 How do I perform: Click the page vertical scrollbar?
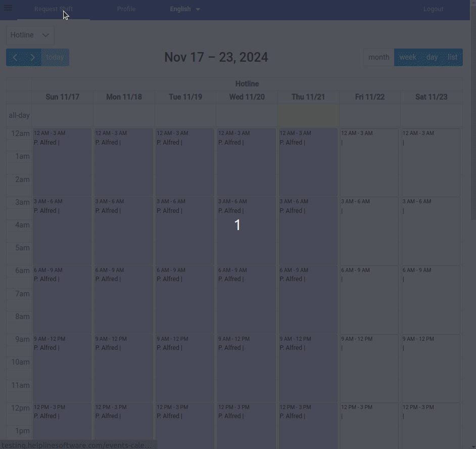(473, 111)
